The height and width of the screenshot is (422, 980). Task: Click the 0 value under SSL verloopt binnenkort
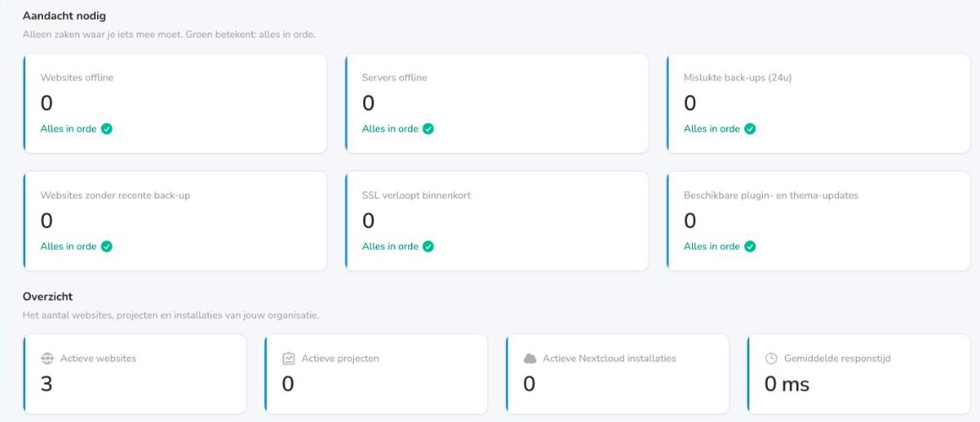click(368, 221)
